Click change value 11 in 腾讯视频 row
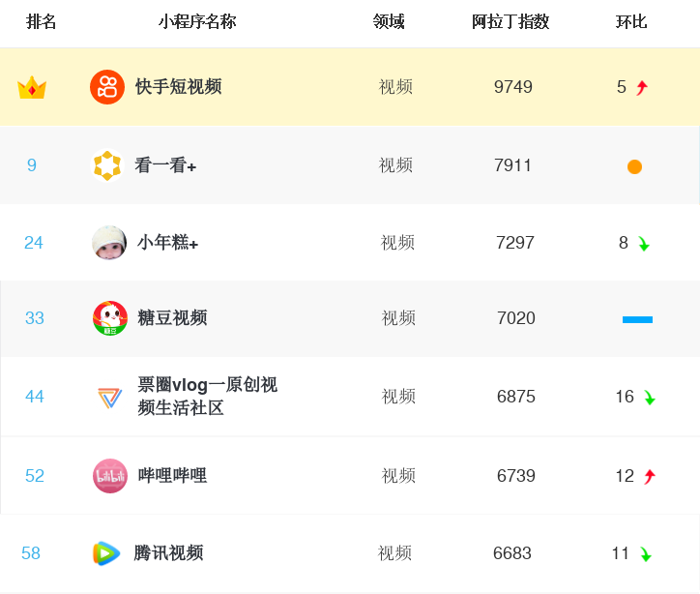Screen dimensions: 700x594 [x=620, y=553]
